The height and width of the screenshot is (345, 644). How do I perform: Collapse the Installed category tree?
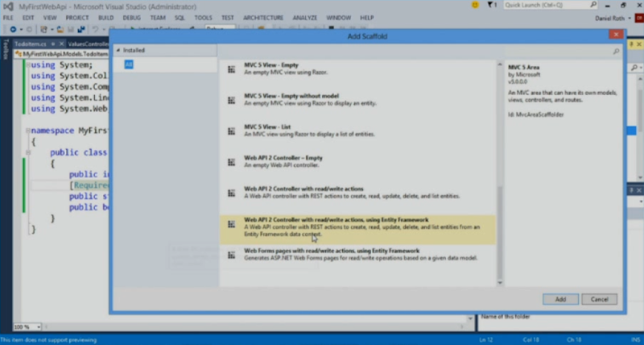click(x=118, y=50)
